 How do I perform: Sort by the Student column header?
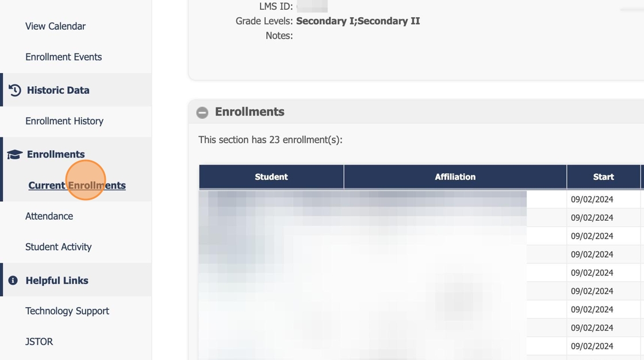pyautogui.click(x=271, y=177)
